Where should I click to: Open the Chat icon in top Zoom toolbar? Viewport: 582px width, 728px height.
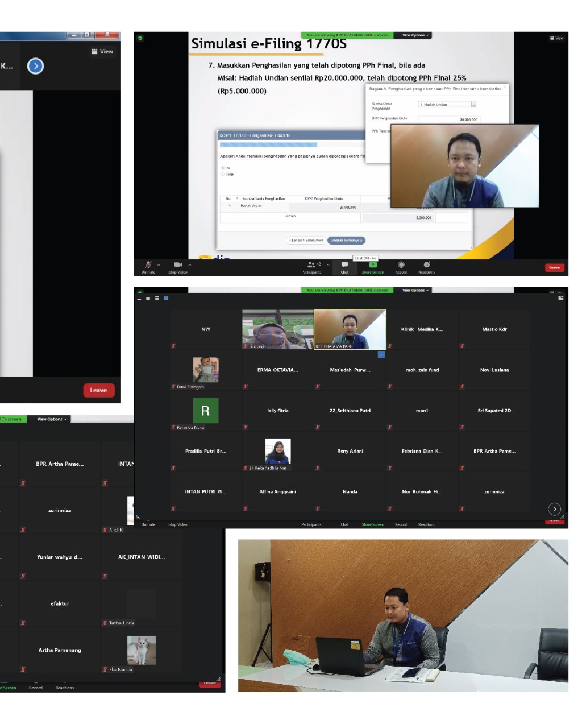pos(344,265)
